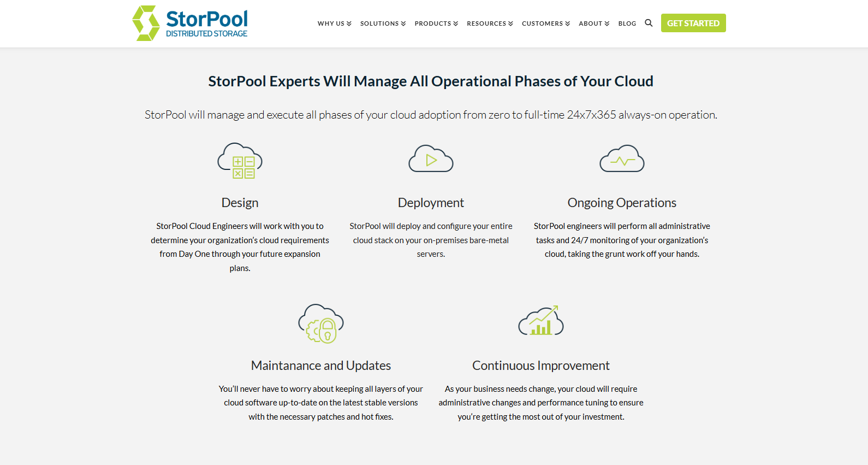Click the StorPool logo
868x465 pixels.
[x=190, y=23]
